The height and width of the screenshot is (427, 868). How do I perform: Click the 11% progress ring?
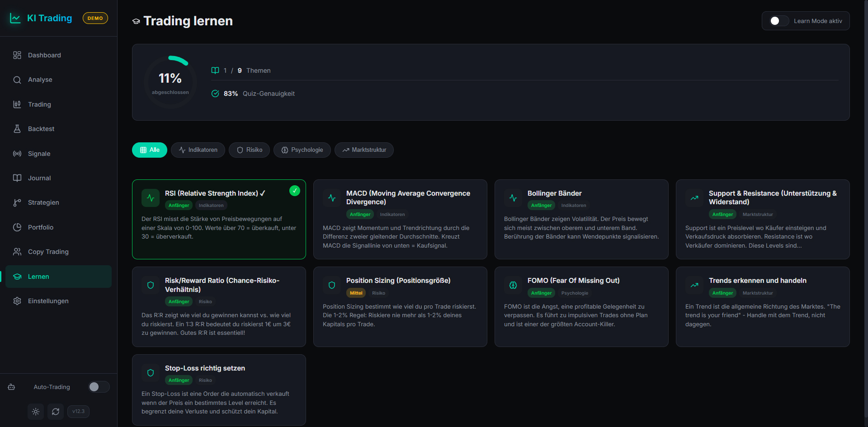(170, 82)
